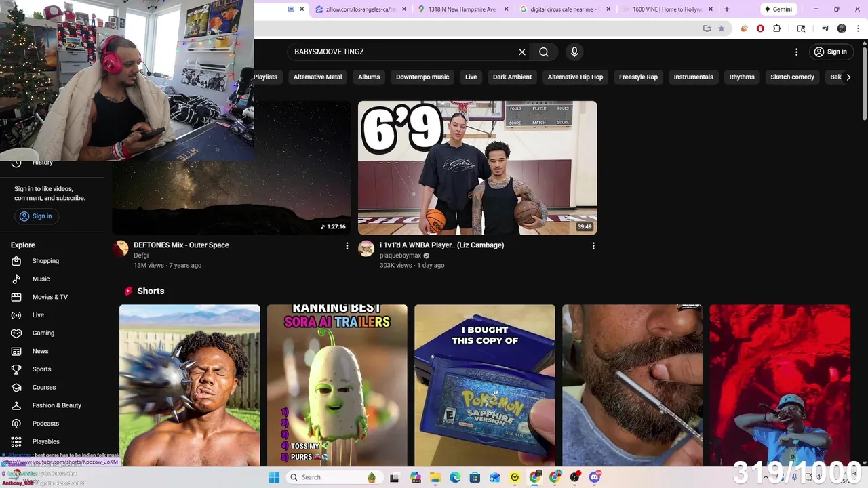
Task: Select the Sketch comedy filter chip
Action: click(x=792, y=77)
